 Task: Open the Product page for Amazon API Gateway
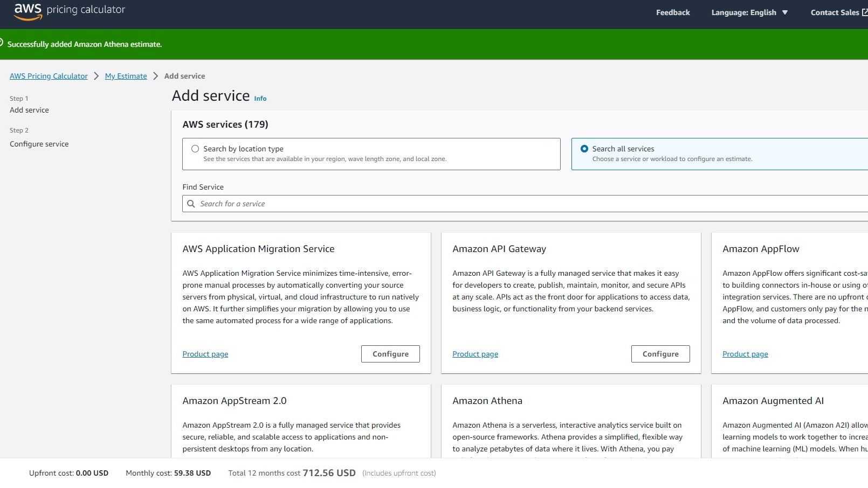(x=475, y=354)
